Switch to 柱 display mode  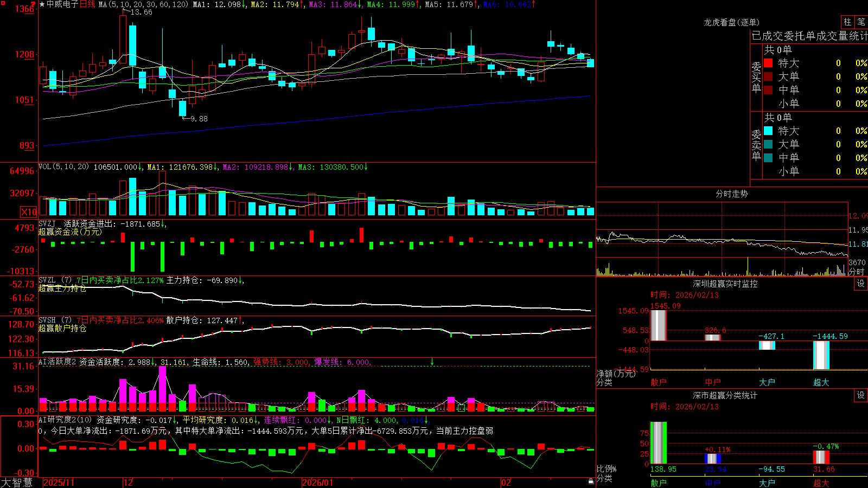pos(847,22)
